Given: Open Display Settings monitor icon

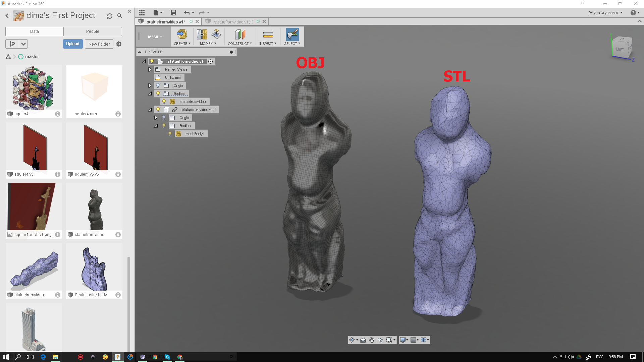Looking at the screenshot, I should coord(402,340).
